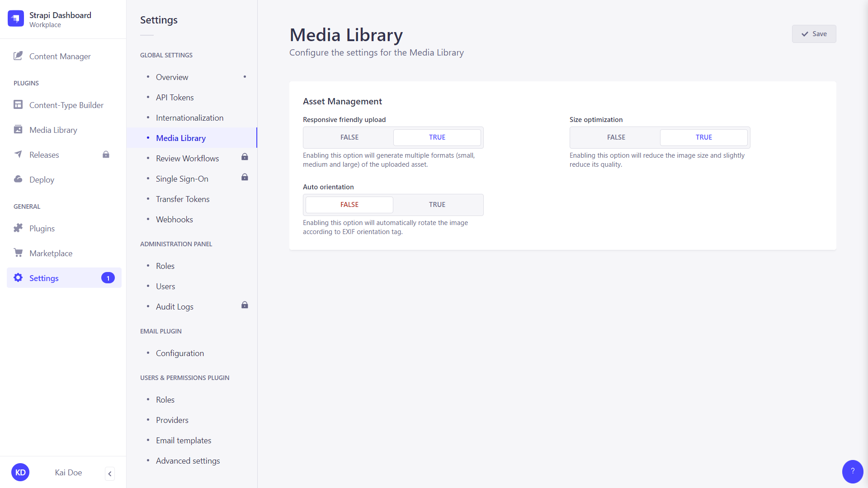Open the help question-mark bubble
Screen dimensions: 868x488
(853, 471)
